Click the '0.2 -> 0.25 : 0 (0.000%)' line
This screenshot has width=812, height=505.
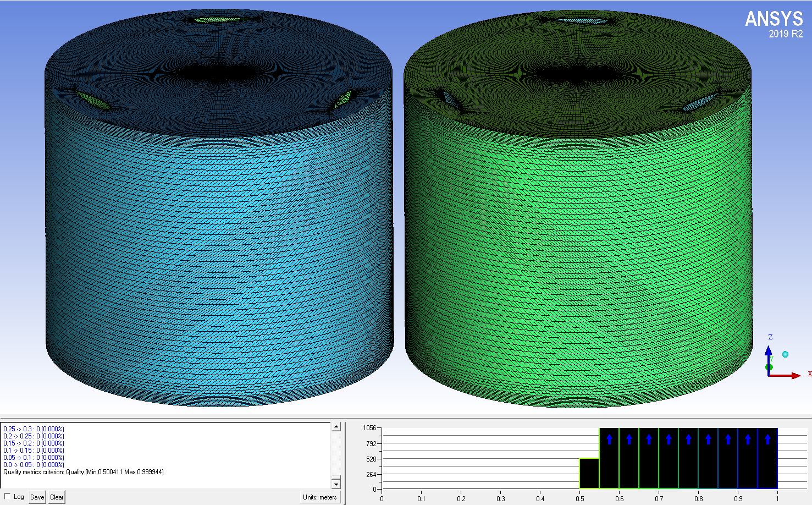tap(34, 436)
